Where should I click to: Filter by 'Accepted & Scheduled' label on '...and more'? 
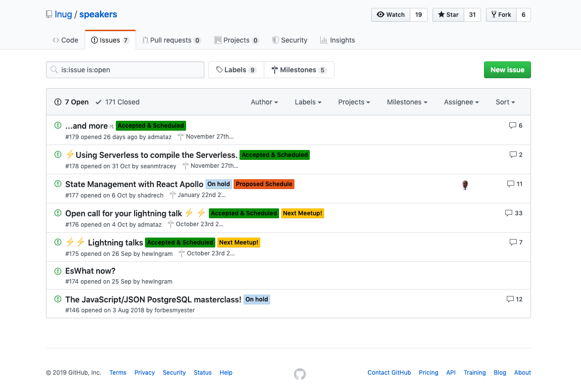tap(151, 126)
